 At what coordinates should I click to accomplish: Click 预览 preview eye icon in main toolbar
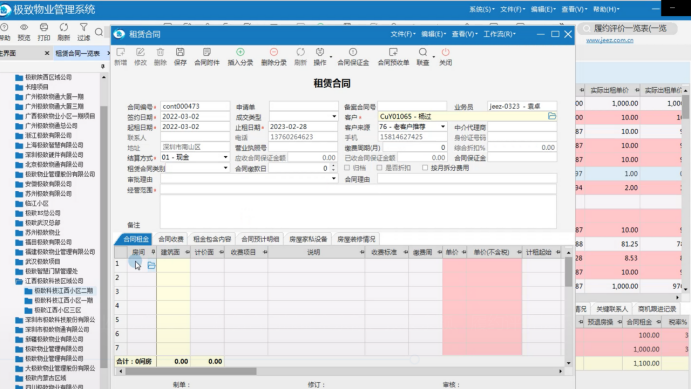(24, 27)
